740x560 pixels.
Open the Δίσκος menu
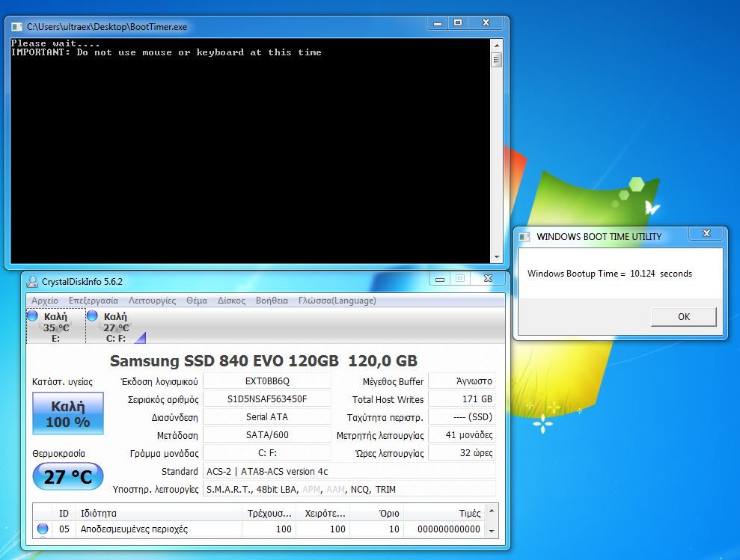coord(231,301)
